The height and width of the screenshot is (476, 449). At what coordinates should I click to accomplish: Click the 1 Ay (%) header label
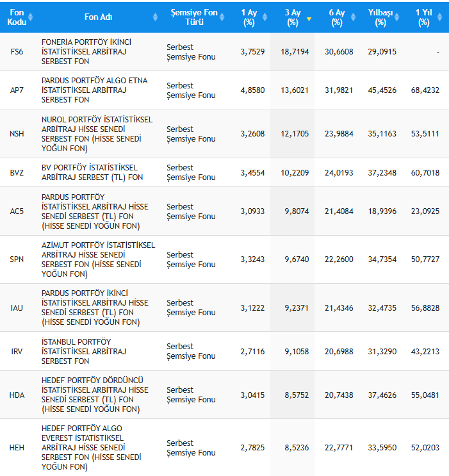pos(249,17)
